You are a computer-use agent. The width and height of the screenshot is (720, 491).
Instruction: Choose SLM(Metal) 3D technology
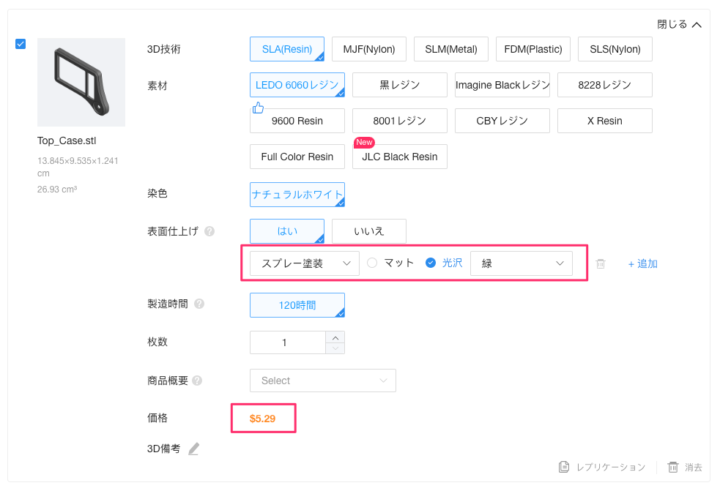(449, 48)
